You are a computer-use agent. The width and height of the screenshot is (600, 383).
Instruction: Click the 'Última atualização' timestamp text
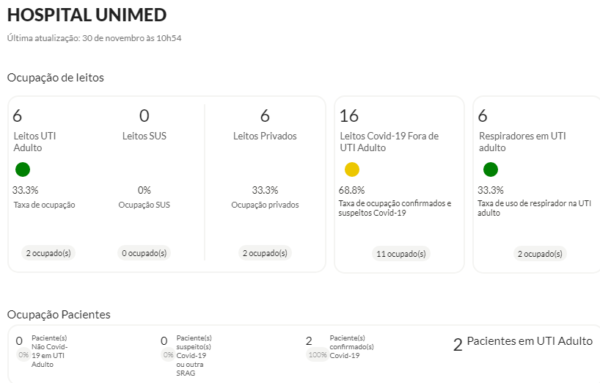(94, 38)
